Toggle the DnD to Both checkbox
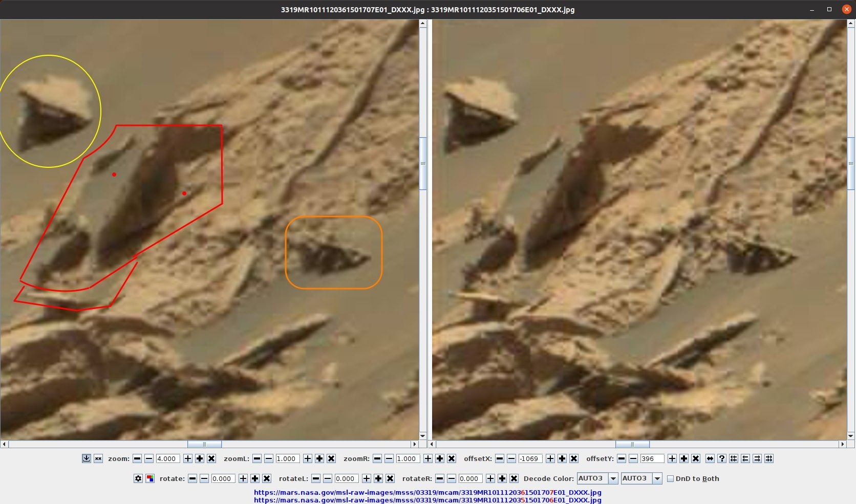This screenshot has height=504, width=856. [x=670, y=478]
